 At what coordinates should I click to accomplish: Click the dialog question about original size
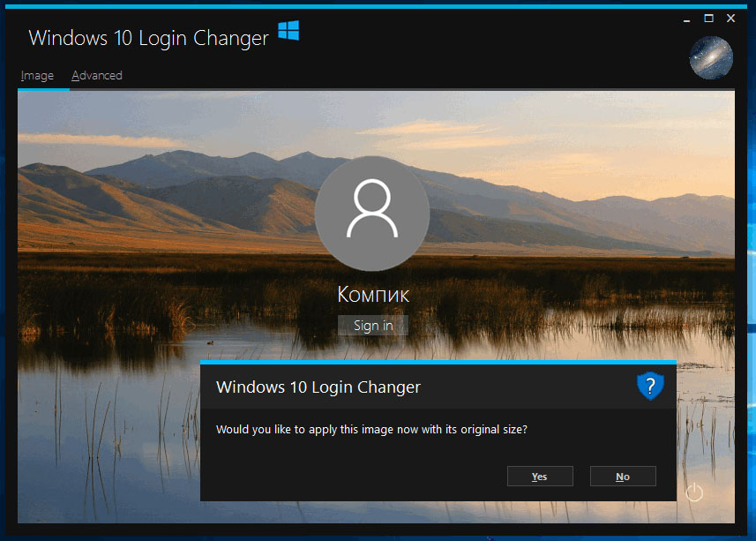click(371, 430)
